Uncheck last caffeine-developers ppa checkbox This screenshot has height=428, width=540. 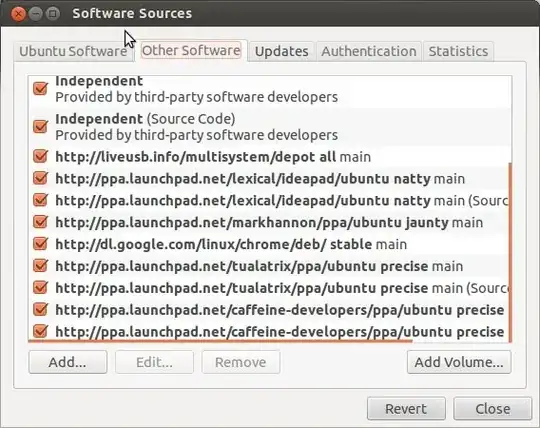(40, 331)
